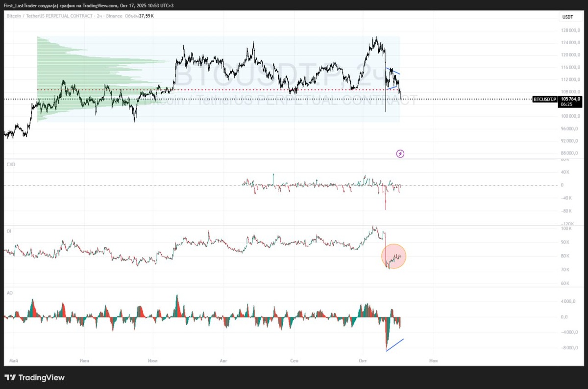Click the 116 000,0 price axis label
Image resolution: width=588 pixels, height=389 pixels.
[570, 67]
